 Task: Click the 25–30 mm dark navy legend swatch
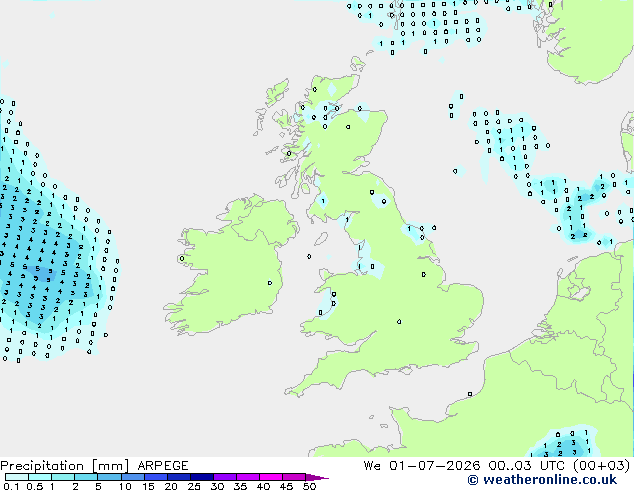(202, 477)
